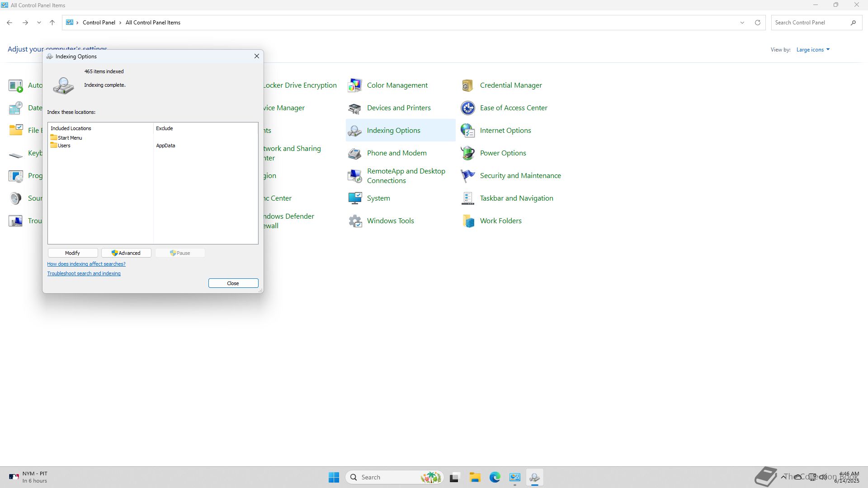Click the Control Panel breadcrumb
Image resolution: width=868 pixels, height=488 pixels.
tap(99, 23)
